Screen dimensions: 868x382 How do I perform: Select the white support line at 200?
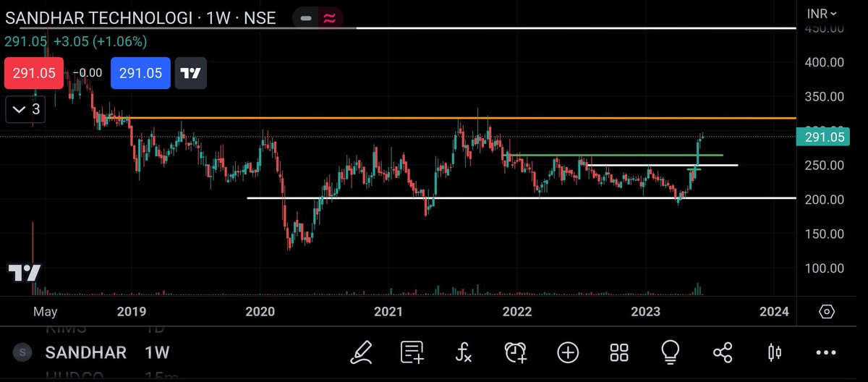point(521,198)
